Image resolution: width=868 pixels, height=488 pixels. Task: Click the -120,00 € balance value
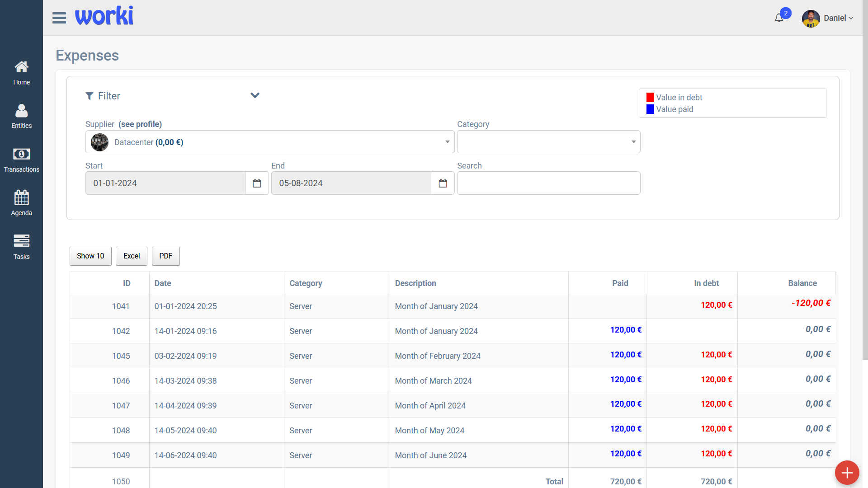pyautogui.click(x=811, y=303)
